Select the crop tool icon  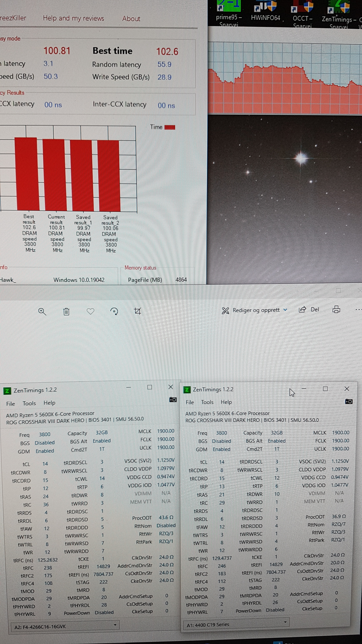click(x=137, y=311)
